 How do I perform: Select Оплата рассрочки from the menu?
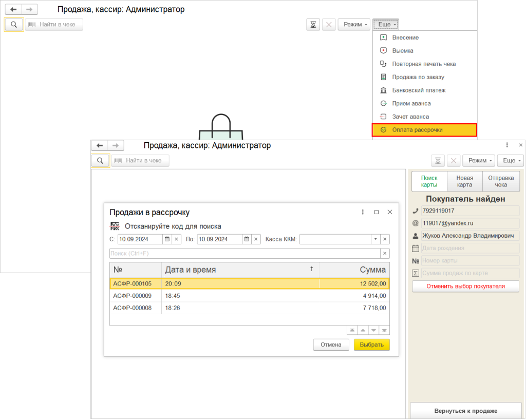point(424,130)
